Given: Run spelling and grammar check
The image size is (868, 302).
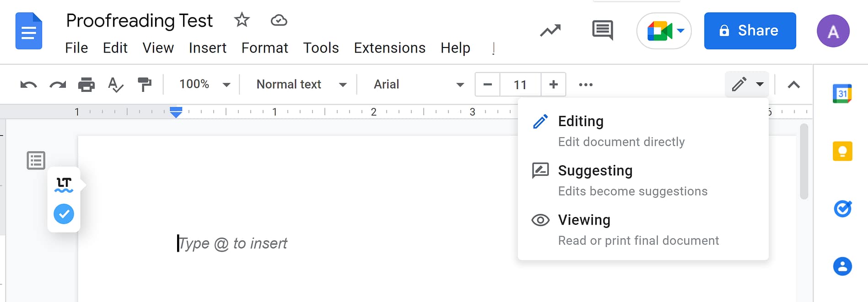Looking at the screenshot, I should pyautogui.click(x=115, y=85).
